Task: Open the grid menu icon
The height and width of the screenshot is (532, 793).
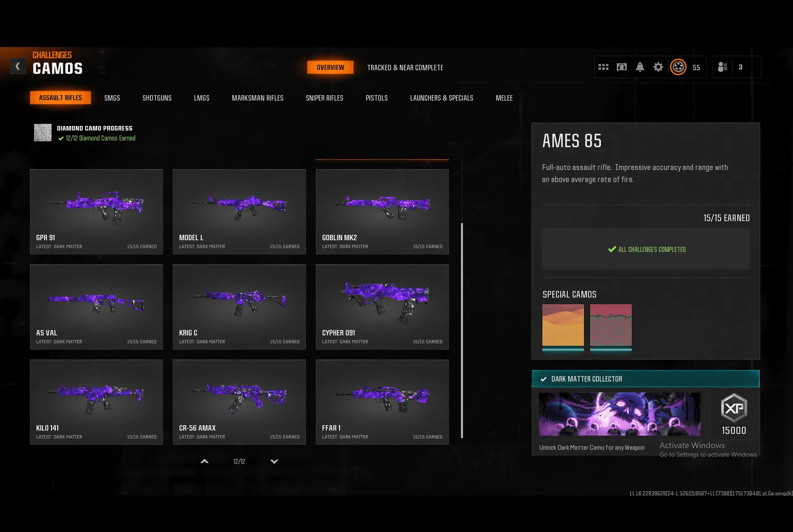Action: click(603, 67)
